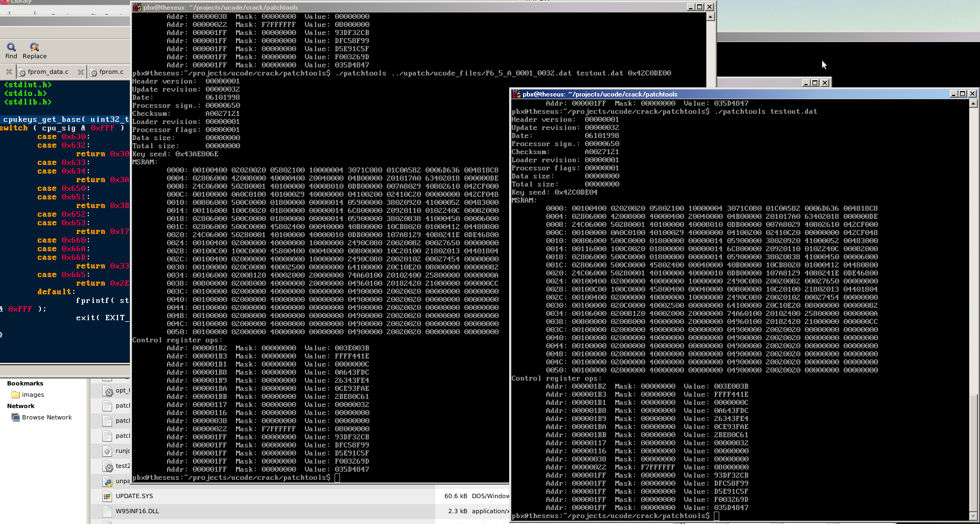Select the UPDATE.SYS file icon

(x=107, y=496)
